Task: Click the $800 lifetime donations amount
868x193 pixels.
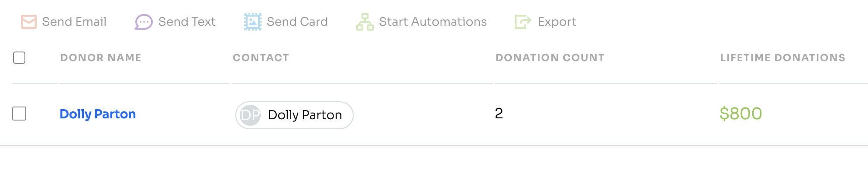Action: point(741,114)
